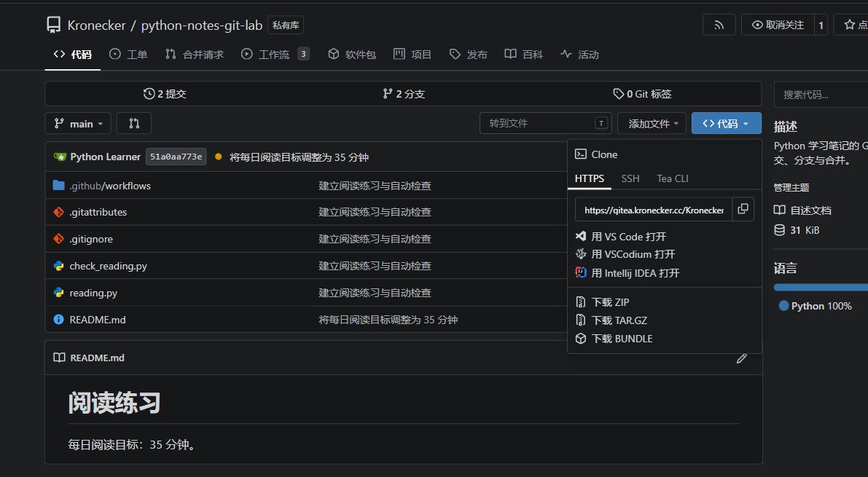
Task: Click the folder icon for .github/workflows
Action: (x=59, y=186)
